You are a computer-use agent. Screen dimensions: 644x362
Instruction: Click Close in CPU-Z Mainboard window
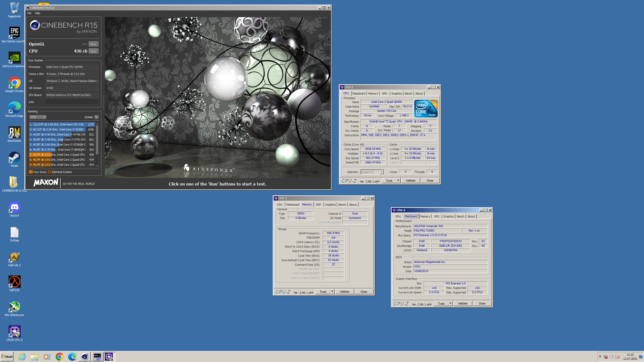click(x=482, y=303)
